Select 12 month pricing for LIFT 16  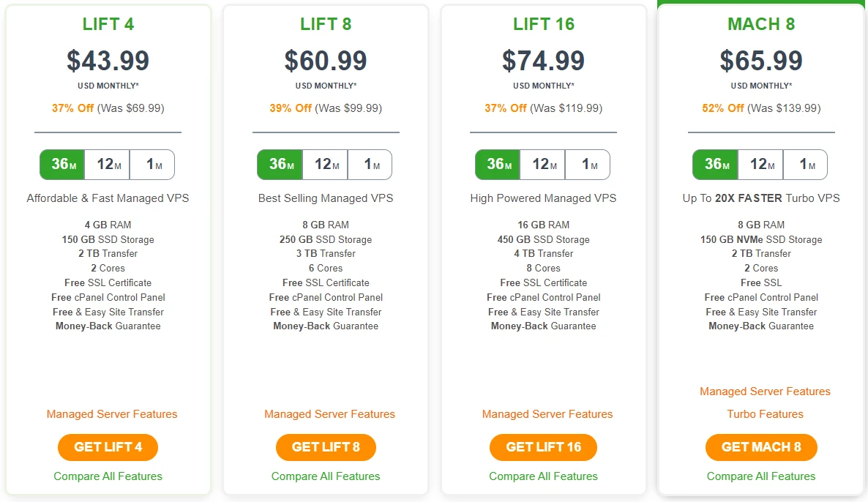(x=542, y=165)
